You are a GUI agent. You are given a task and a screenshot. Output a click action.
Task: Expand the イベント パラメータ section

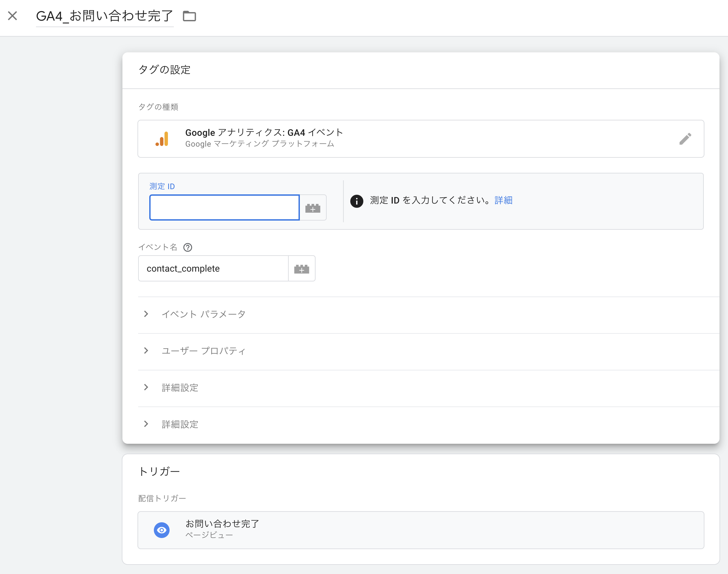[428, 314]
